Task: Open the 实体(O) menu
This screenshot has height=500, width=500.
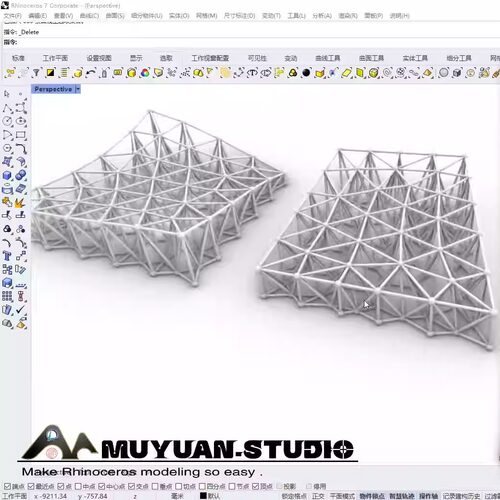Action: tap(179, 16)
